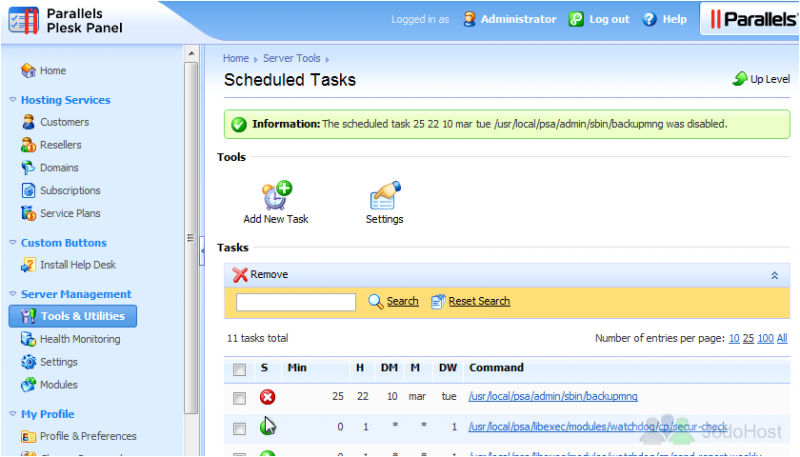This screenshot has width=800, height=457.
Task: Select Tools & Utilities in the sidebar
Action: (73, 316)
